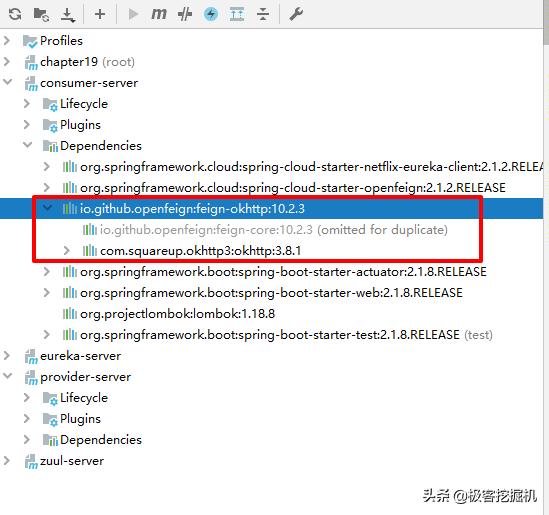Click okhttp3 library icon

90,251
